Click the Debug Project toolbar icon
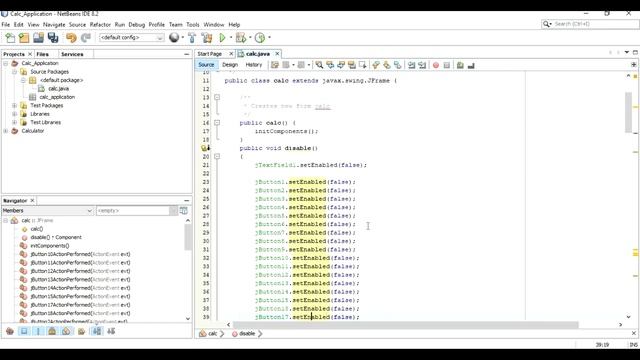 [x=241, y=38]
